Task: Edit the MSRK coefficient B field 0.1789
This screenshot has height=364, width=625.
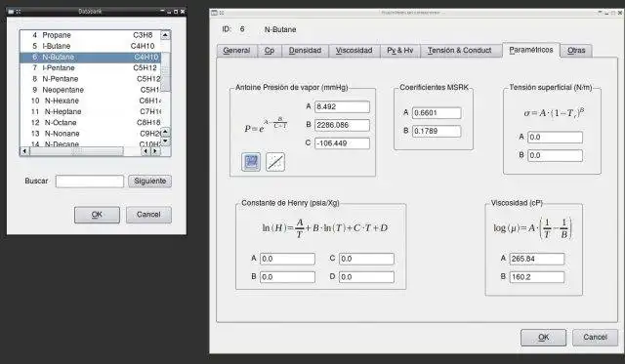Action: point(437,131)
